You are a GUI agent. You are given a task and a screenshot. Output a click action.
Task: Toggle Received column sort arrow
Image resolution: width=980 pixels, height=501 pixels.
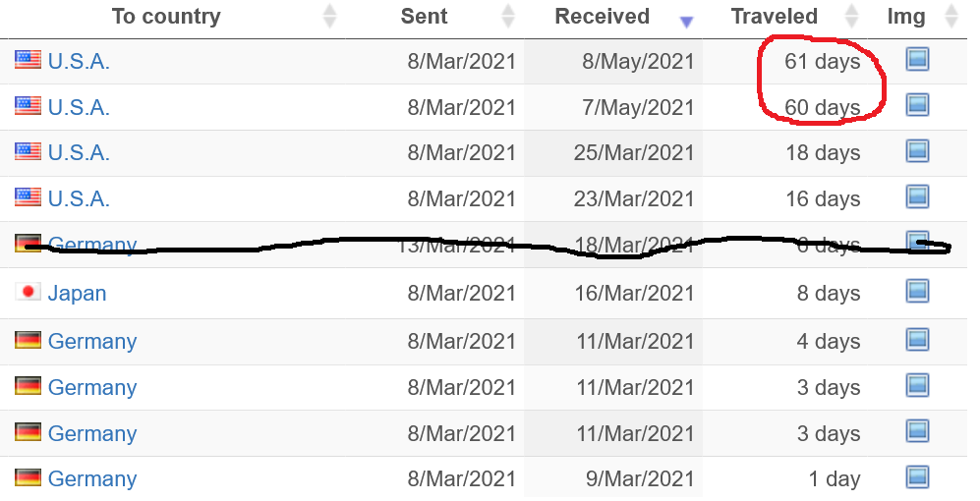(686, 22)
